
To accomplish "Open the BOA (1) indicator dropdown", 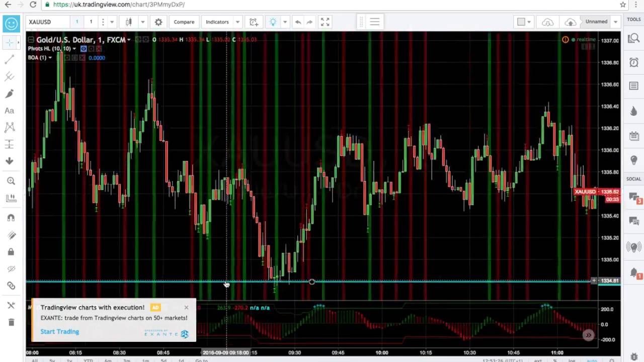I will pyautogui.click(x=50, y=58).
